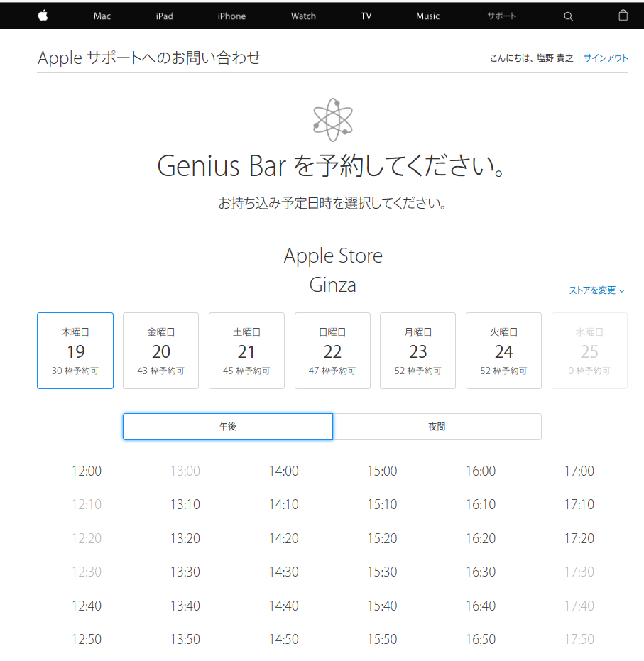Choose the 12:50 time slot
The width and height of the screenshot is (644, 661).
click(87, 639)
